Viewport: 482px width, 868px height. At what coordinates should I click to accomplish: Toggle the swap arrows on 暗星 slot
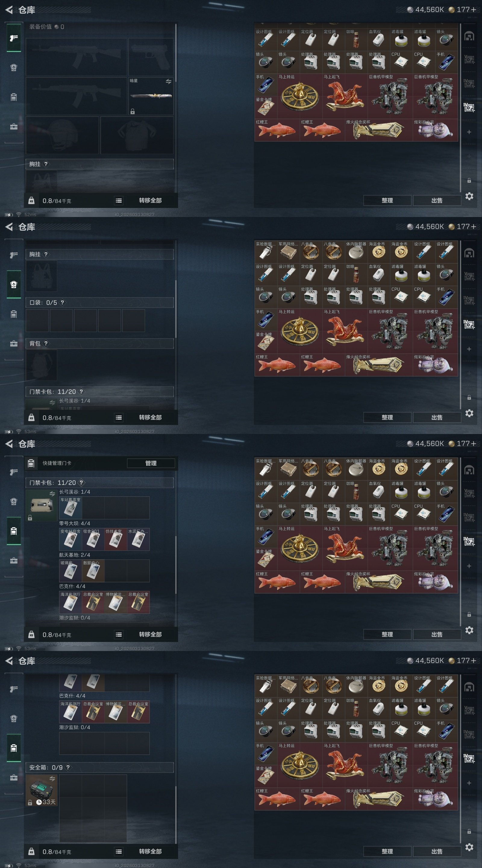[x=168, y=82]
